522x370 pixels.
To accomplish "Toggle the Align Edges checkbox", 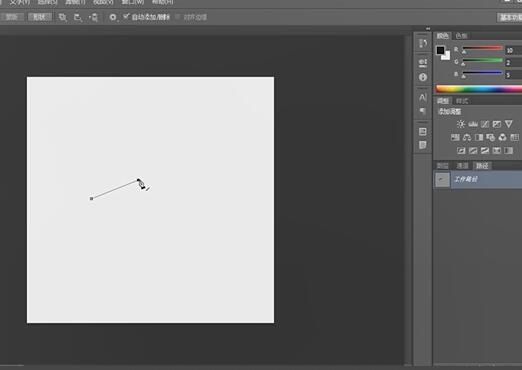I will click(x=178, y=17).
